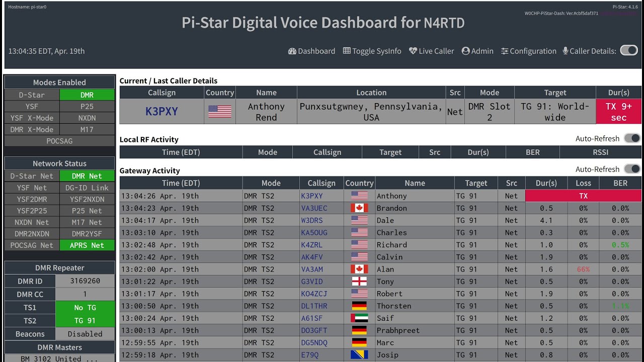Select Toggle SysInfo from the navigation menu
The height and width of the screenshot is (362, 644).
pos(376,51)
